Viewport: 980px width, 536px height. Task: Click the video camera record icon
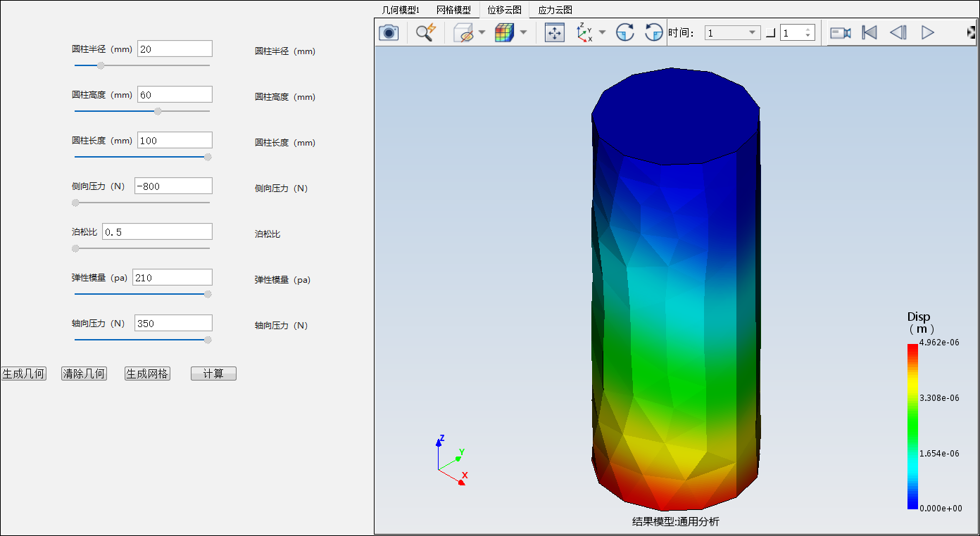pos(841,32)
